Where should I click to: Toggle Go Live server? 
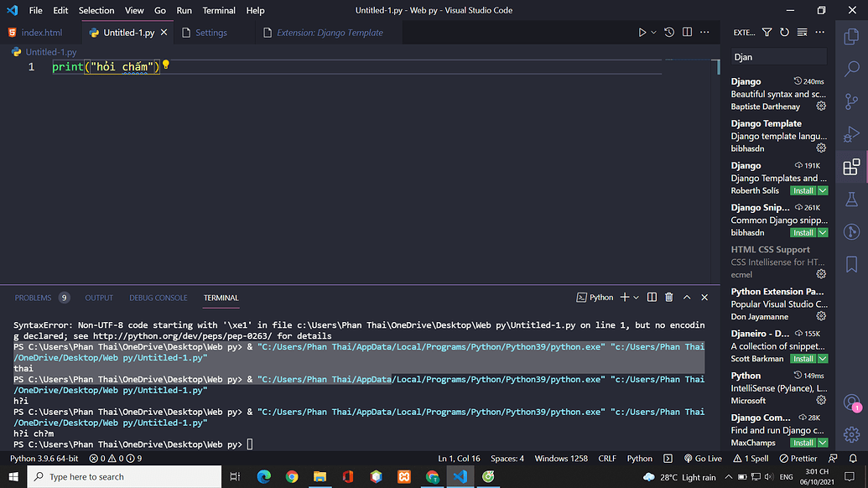click(703, 459)
